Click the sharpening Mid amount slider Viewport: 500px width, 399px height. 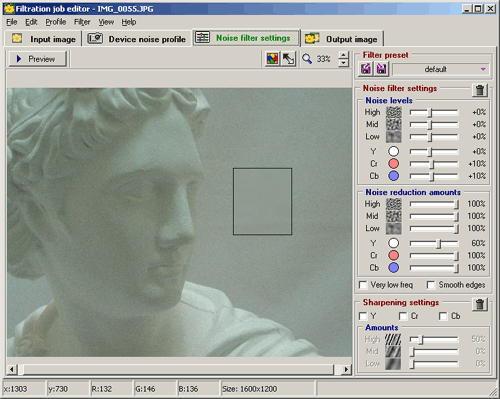click(434, 352)
